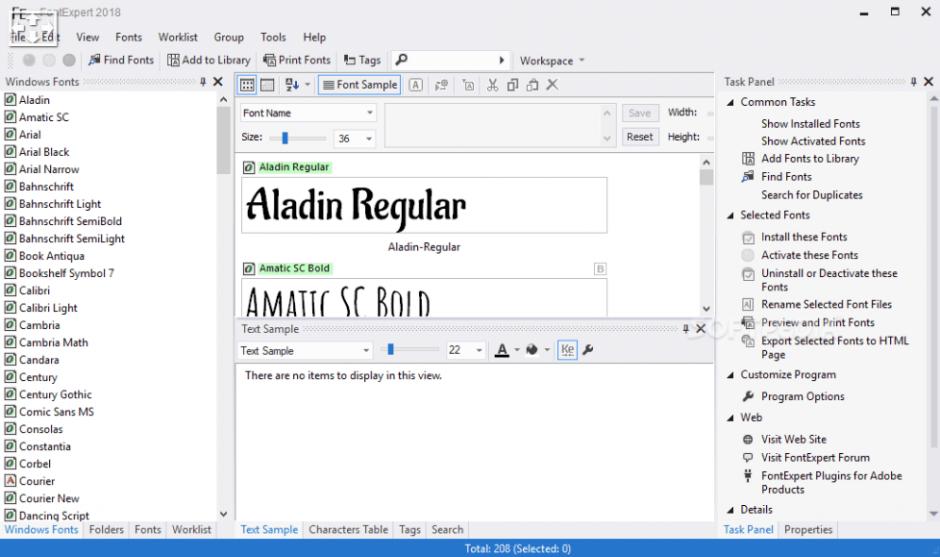
Task: Click Add to Library in toolbar
Action: tap(209, 60)
